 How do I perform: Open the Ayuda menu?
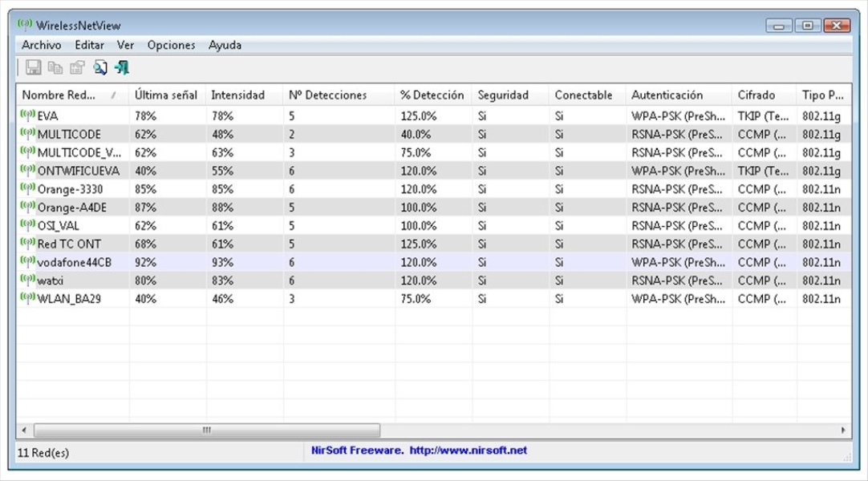click(x=225, y=46)
